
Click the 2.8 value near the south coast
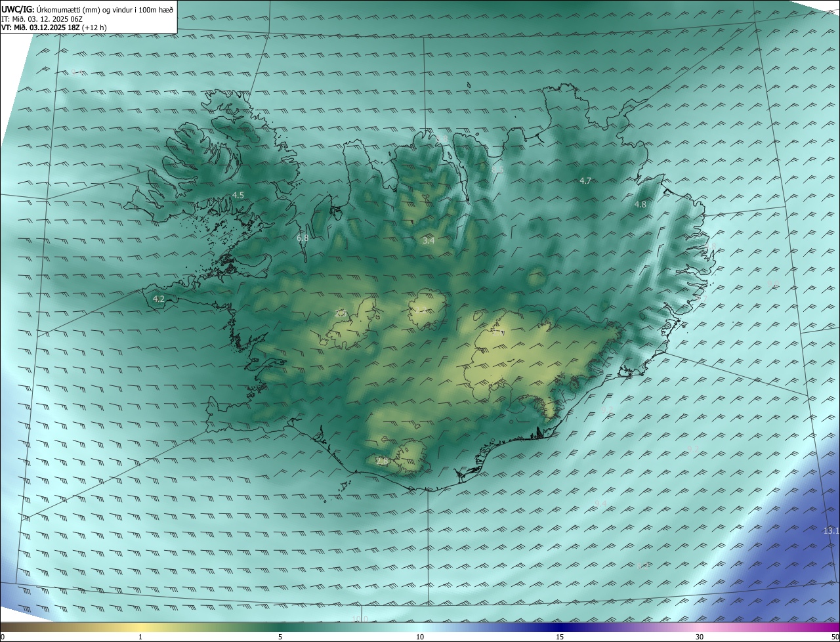(383, 461)
